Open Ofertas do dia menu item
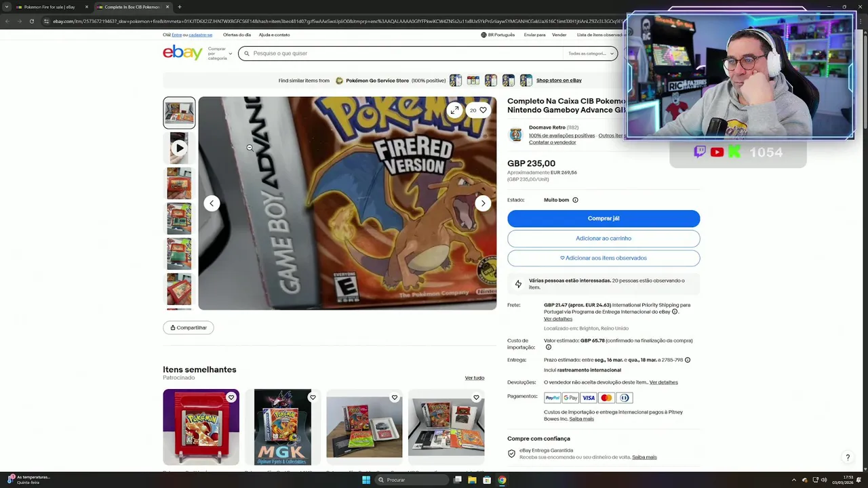The width and height of the screenshot is (868, 488). 237,35
